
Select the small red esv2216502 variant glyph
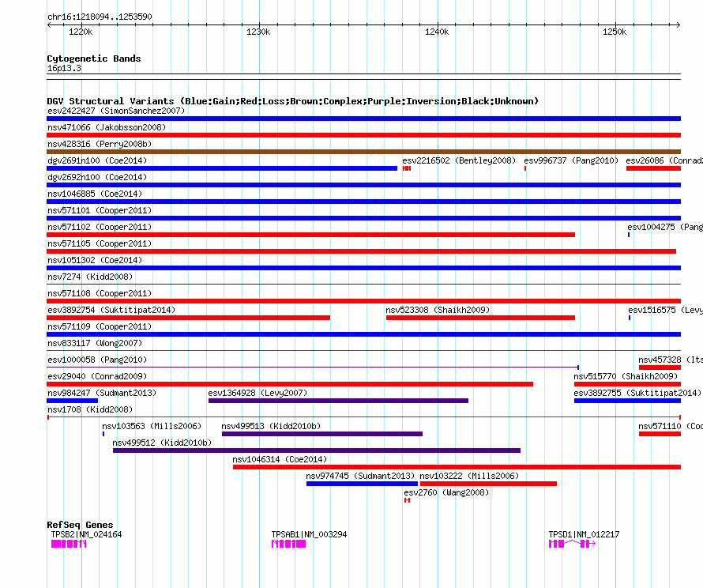407,168
